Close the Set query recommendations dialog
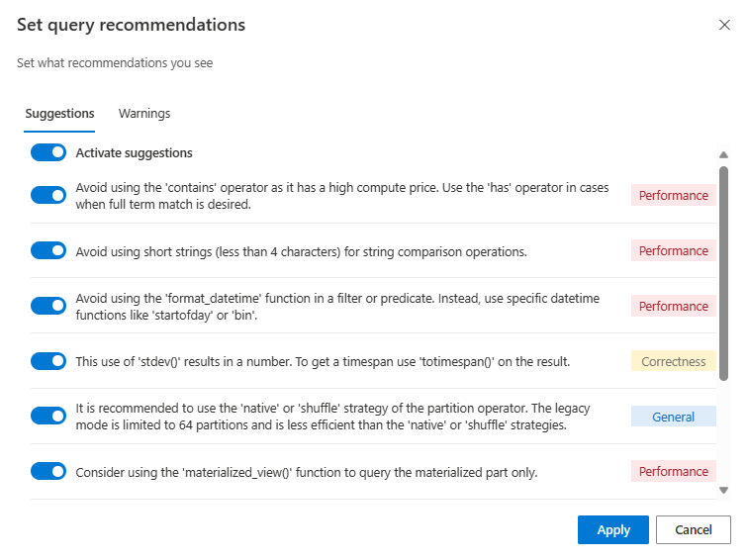The image size is (748, 560). [x=724, y=25]
